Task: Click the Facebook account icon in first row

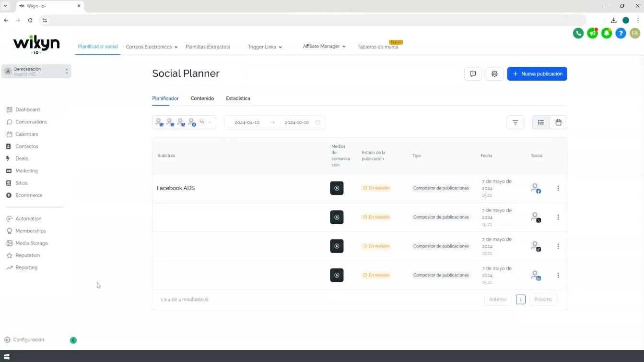Action: click(536, 188)
